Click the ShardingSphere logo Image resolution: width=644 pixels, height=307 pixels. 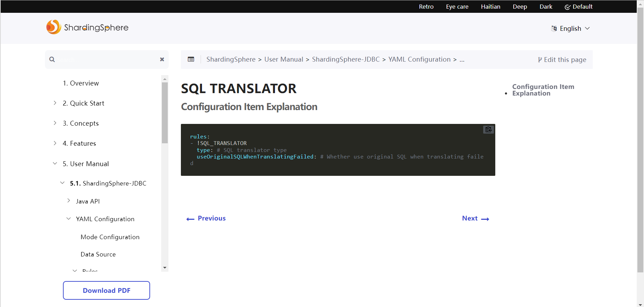click(87, 27)
